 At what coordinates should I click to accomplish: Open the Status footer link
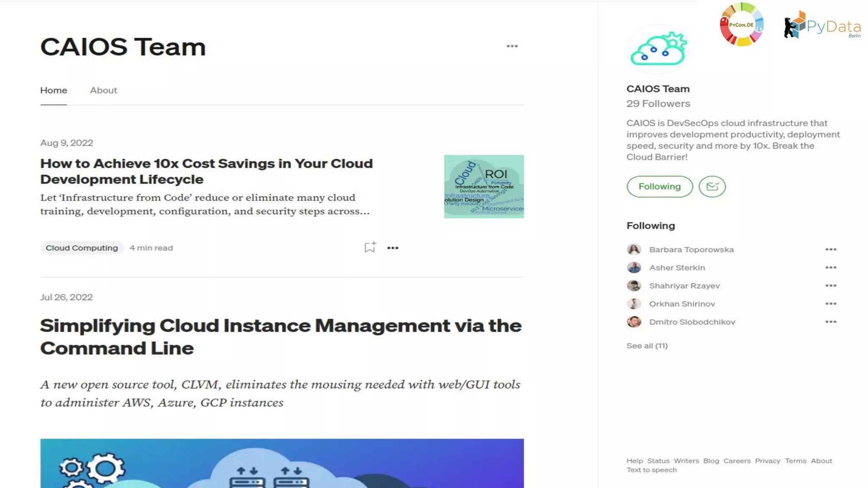658,461
